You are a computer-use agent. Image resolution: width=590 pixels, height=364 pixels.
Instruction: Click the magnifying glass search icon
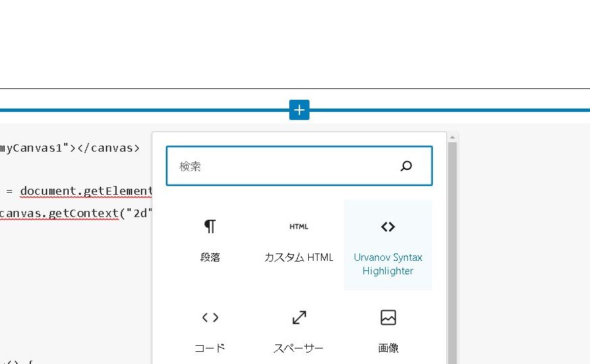(x=406, y=166)
